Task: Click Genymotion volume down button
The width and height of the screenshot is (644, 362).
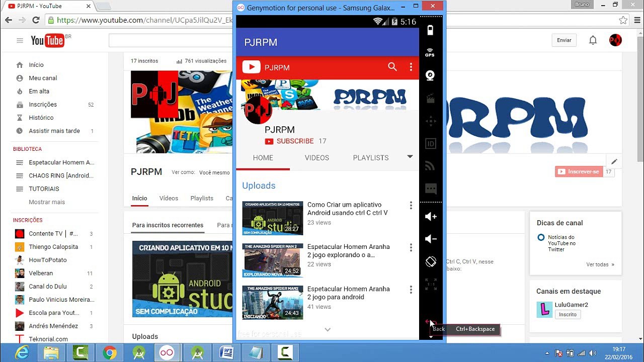Action: 430,239
